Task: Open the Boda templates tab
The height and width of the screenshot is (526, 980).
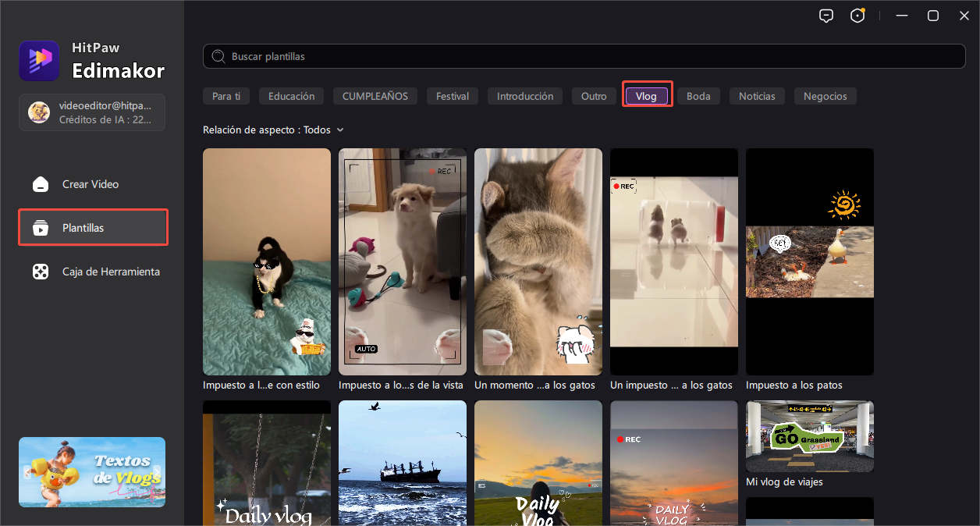Action: (x=698, y=96)
